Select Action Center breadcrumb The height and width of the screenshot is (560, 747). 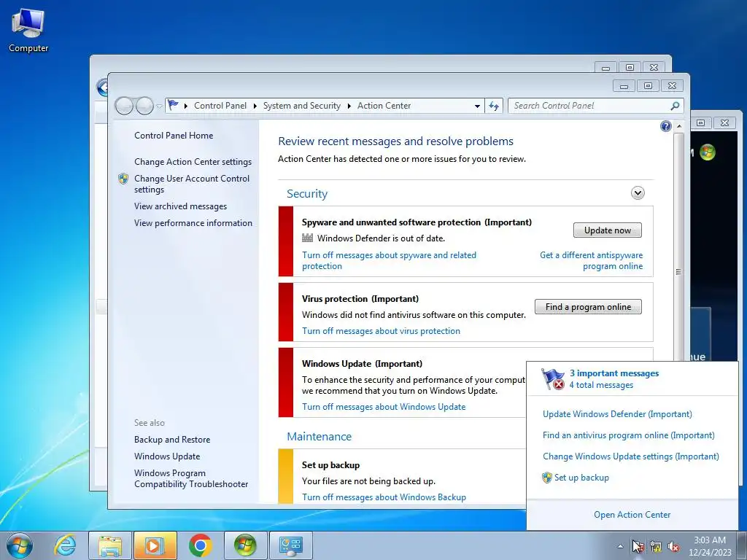click(x=384, y=106)
